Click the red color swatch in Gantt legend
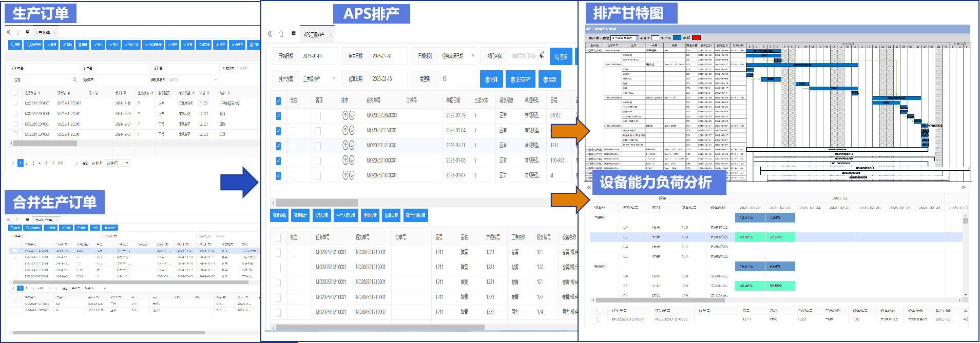 point(696,37)
